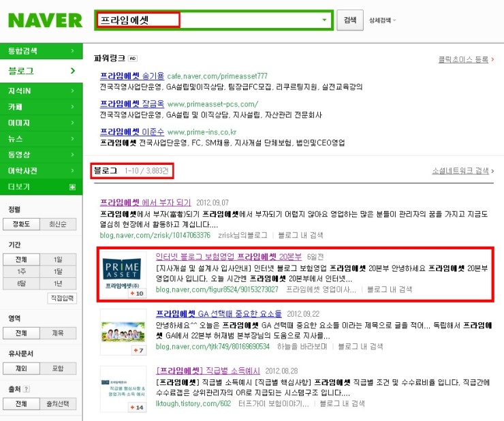Viewport: 504px width, 421px height.
Task: Set 유사문서 to 포함
Action: [58, 369]
